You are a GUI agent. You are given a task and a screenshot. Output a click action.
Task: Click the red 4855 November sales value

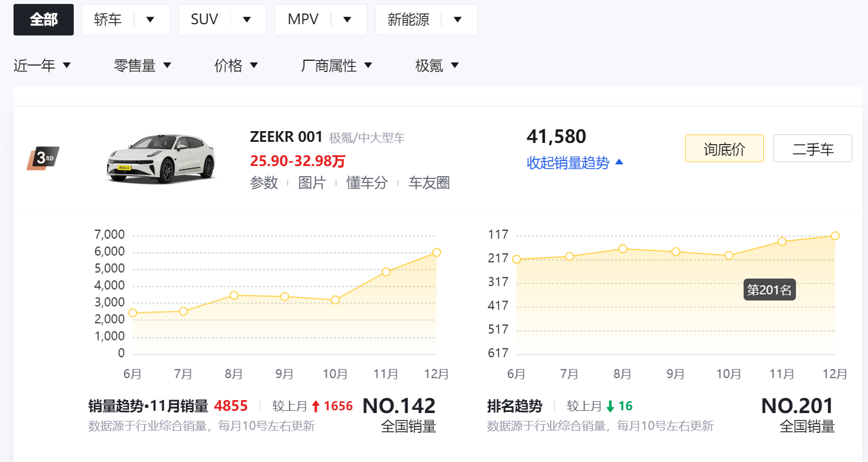pos(231,406)
